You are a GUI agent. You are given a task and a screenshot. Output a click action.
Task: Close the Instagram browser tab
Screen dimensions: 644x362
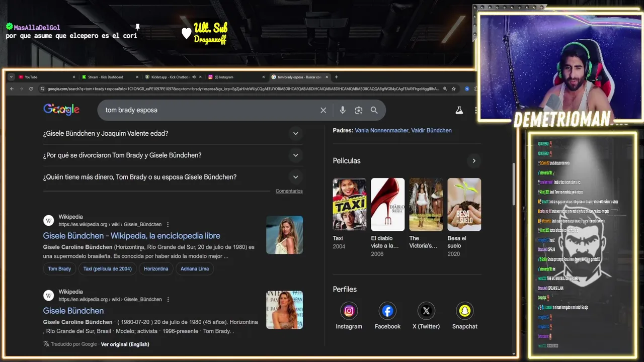pos(263,77)
